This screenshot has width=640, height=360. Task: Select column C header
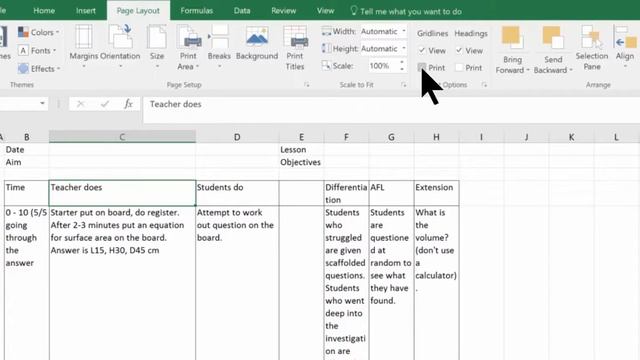click(122, 137)
